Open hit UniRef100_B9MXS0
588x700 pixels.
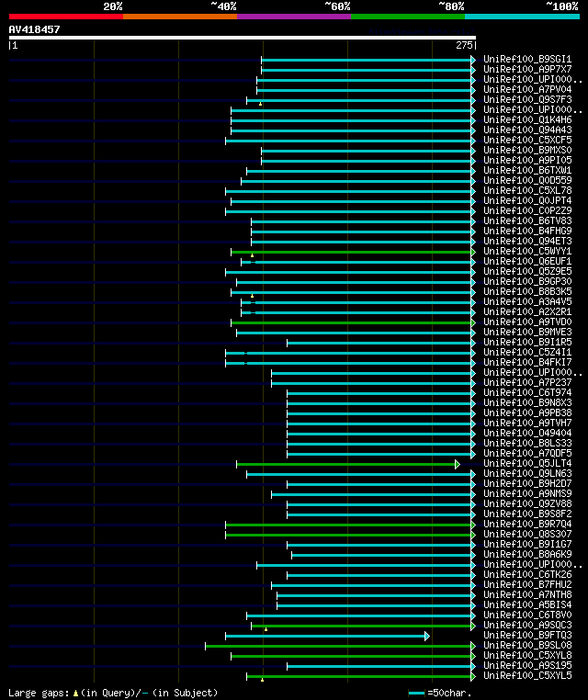pyautogui.click(x=527, y=150)
